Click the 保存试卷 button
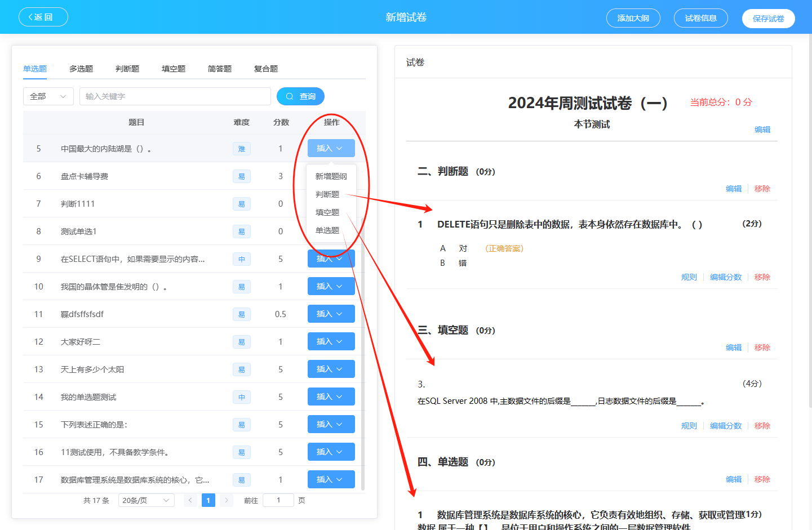Image resolution: width=812 pixels, height=530 pixels. (x=768, y=19)
